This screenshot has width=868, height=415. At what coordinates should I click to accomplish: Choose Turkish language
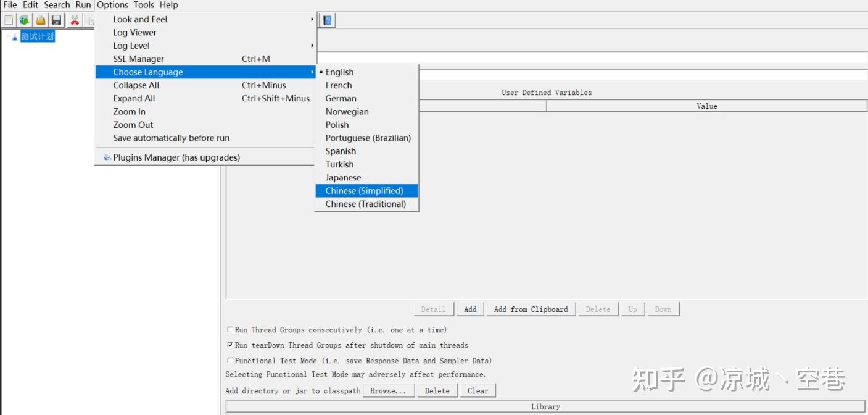366,164
